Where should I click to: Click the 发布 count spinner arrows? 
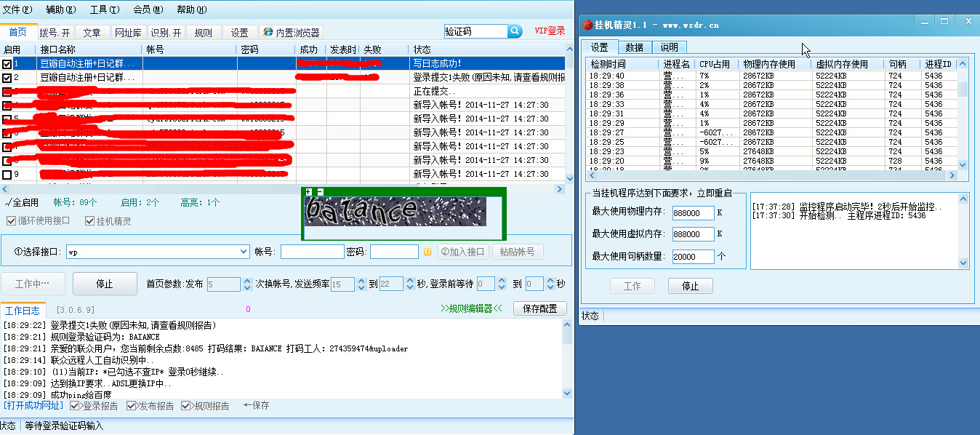(x=246, y=284)
